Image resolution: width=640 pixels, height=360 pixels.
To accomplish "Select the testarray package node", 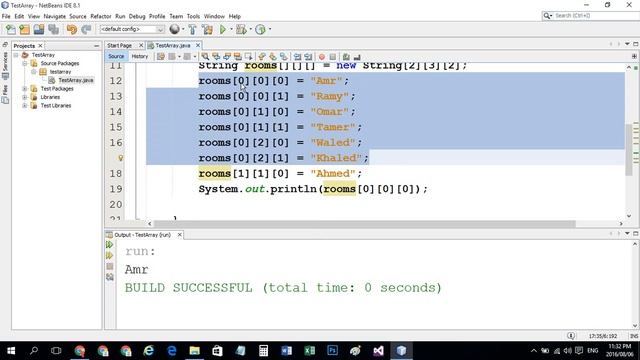I will (x=60, y=72).
